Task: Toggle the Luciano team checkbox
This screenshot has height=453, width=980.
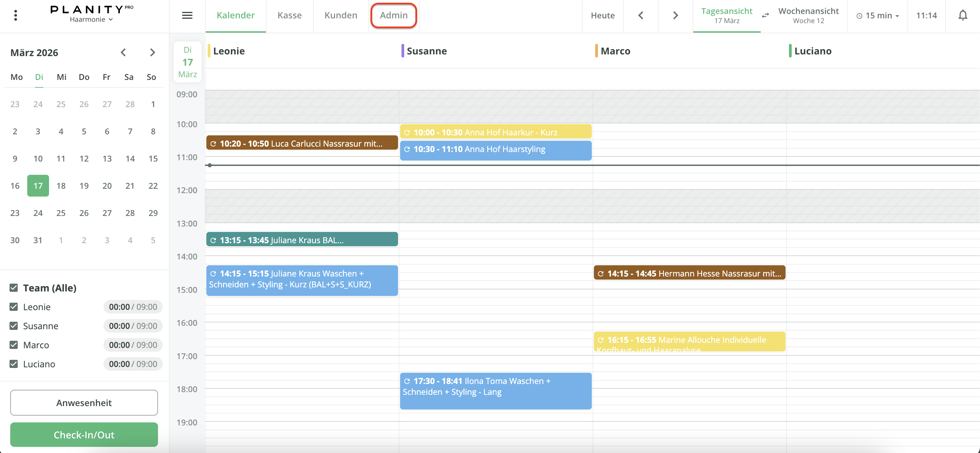Action: point(14,364)
